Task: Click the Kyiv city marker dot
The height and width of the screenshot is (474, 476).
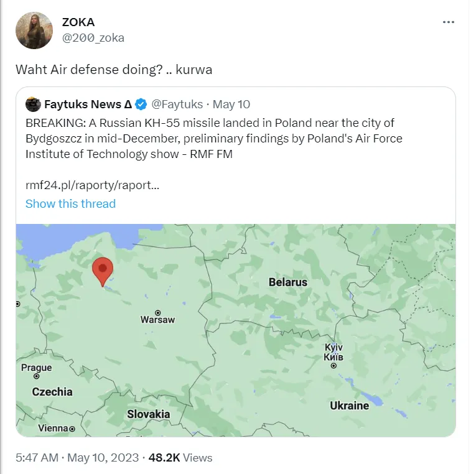Action: point(334,366)
